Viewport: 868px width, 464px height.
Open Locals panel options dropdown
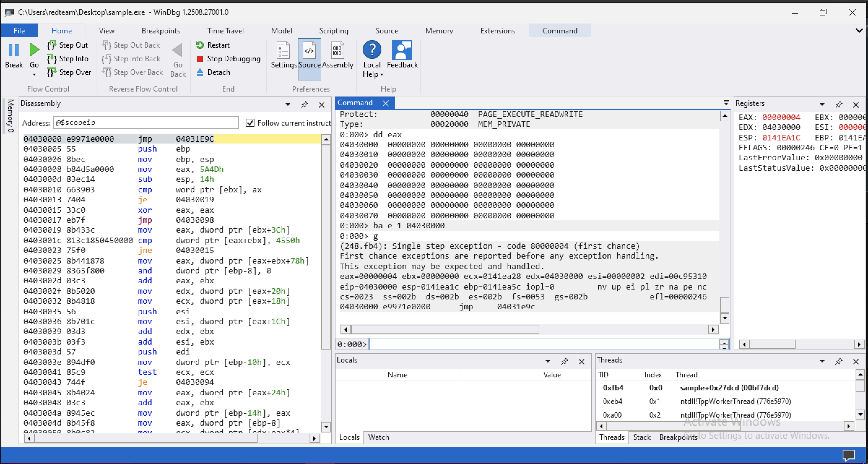548,361
